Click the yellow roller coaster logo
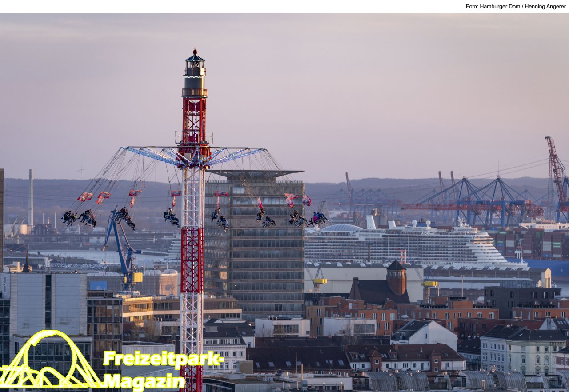 (50, 360)
